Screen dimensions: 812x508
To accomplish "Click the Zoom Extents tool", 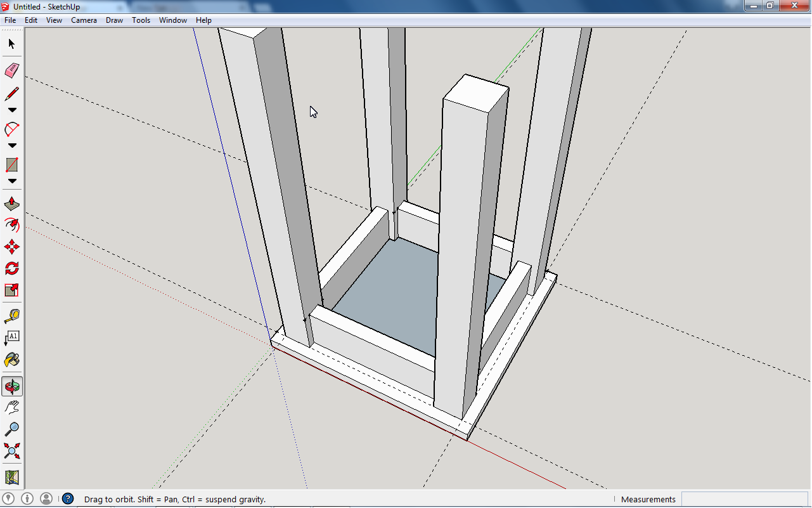I will [x=12, y=451].
